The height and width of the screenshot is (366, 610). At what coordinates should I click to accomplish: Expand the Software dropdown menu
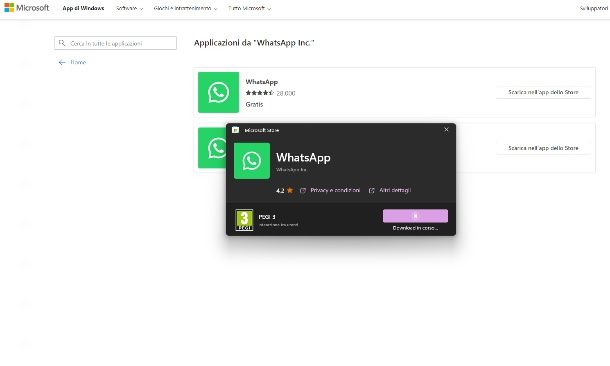tap(130, 8)
